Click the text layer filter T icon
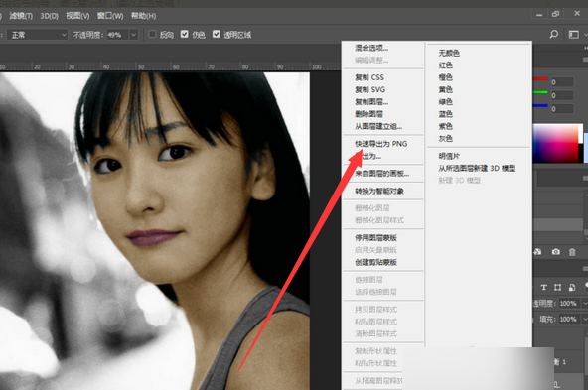588x390 pixels. (543, 288)
